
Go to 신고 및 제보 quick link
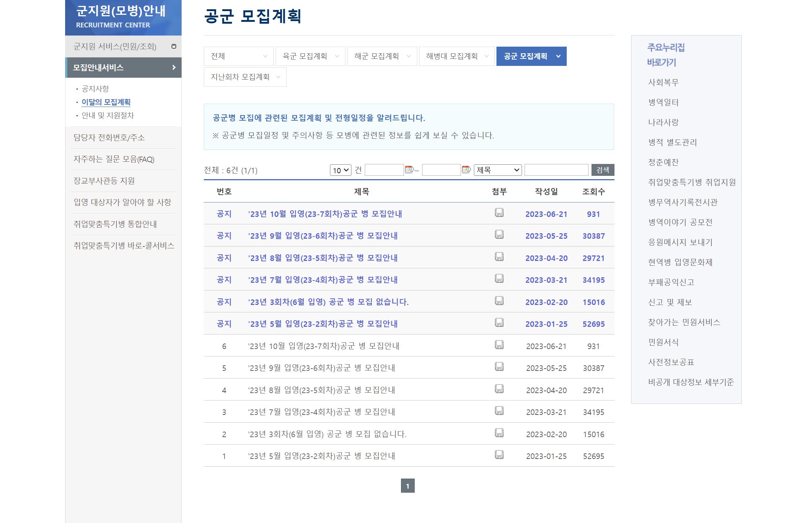coord(670,302)
